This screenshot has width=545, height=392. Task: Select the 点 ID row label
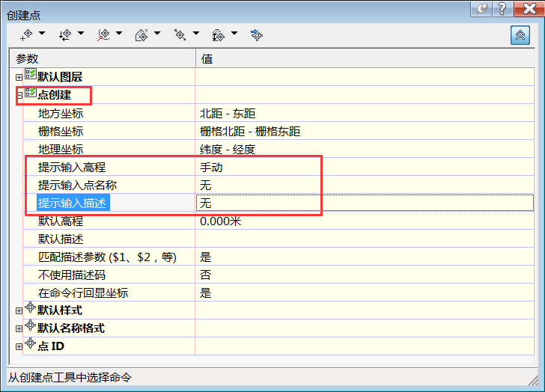51,346
